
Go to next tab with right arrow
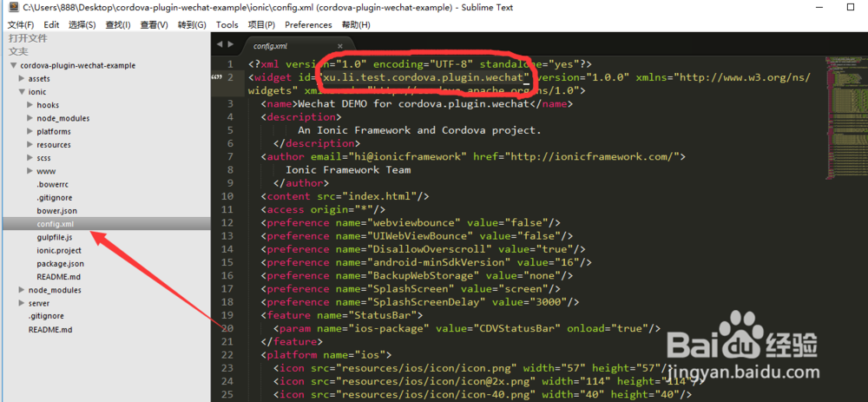(x=230, y=44)
